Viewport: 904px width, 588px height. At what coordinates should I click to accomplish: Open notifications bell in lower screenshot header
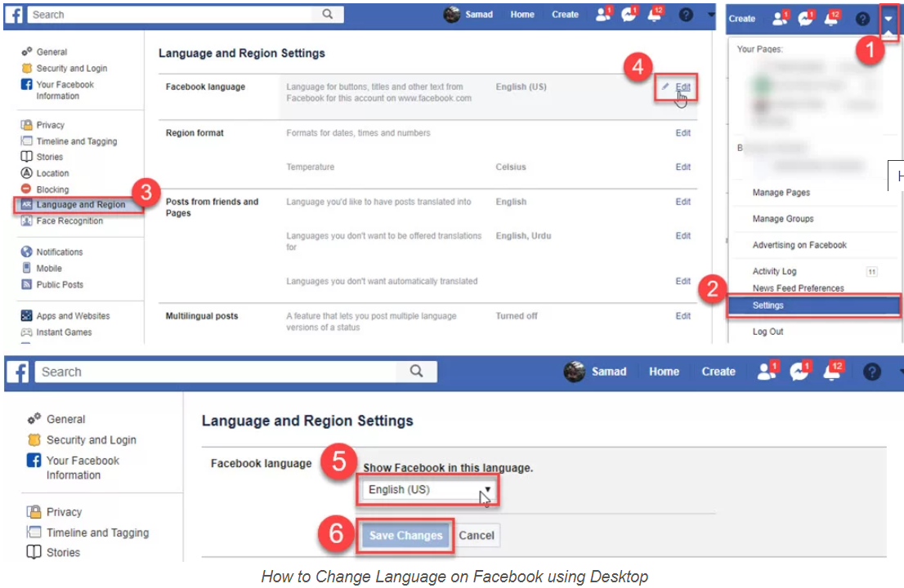[833, 372]
